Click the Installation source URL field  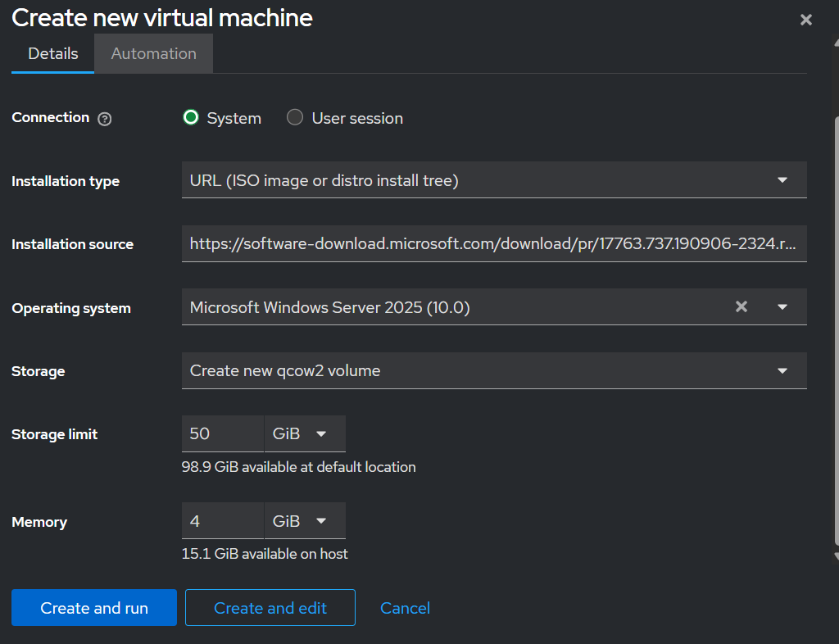coord(493,243)
